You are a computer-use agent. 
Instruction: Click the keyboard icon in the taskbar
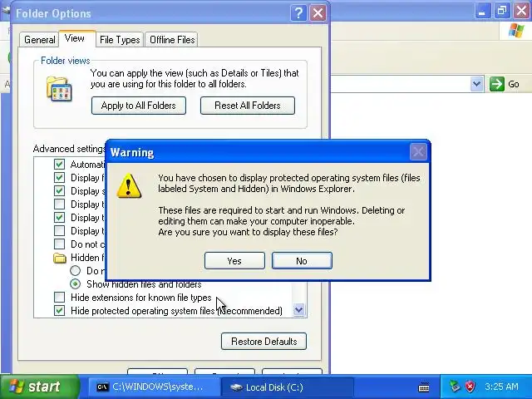[x=424, y=387]
